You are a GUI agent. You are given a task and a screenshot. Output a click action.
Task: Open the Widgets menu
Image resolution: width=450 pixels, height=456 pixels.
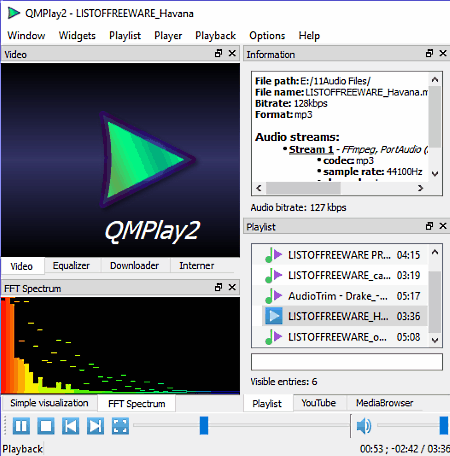77,35
